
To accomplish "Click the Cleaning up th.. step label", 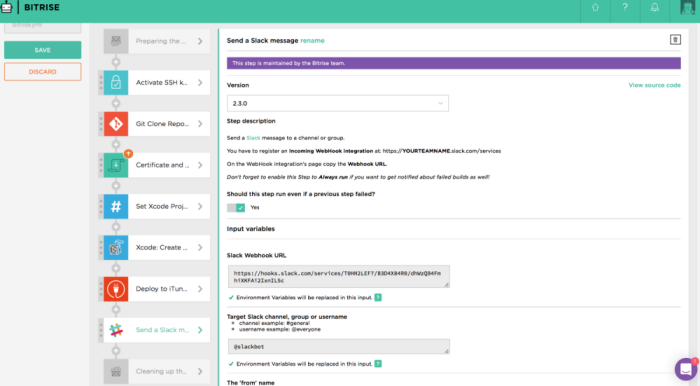I will tap(161, 371).
